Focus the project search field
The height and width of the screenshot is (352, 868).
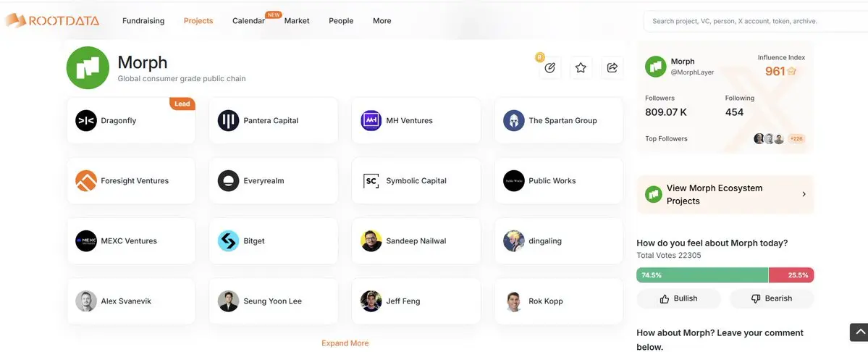[756, 21]
